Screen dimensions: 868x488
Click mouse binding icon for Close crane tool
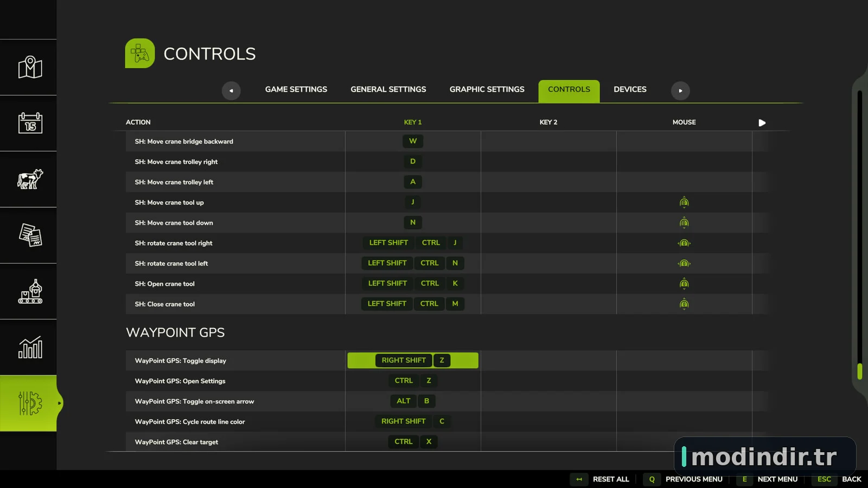[684, 304]
